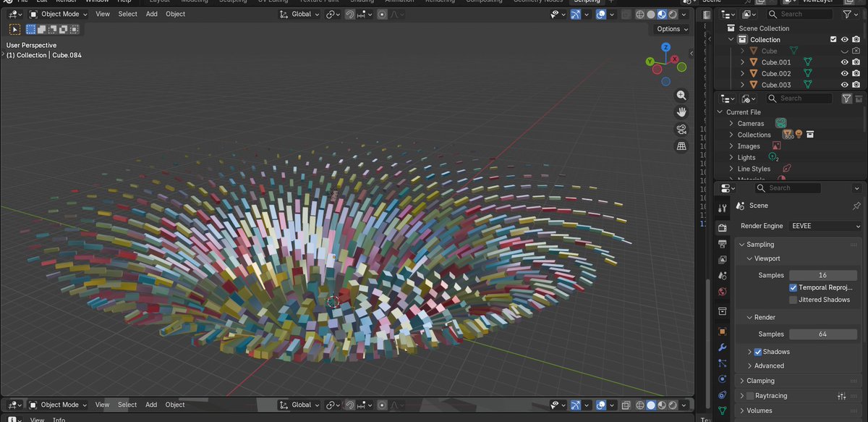Click the red X axis gizmo ball

tap(676, 59)
